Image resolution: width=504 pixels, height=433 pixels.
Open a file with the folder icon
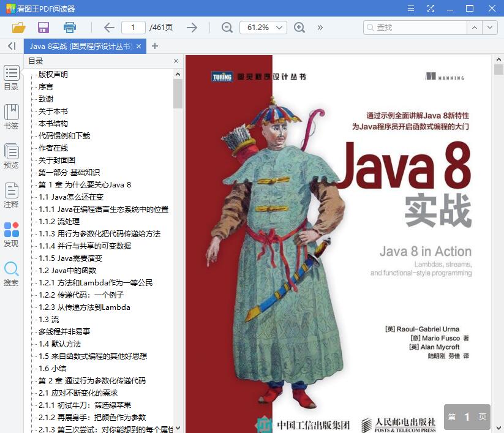(x=18, y=28)
